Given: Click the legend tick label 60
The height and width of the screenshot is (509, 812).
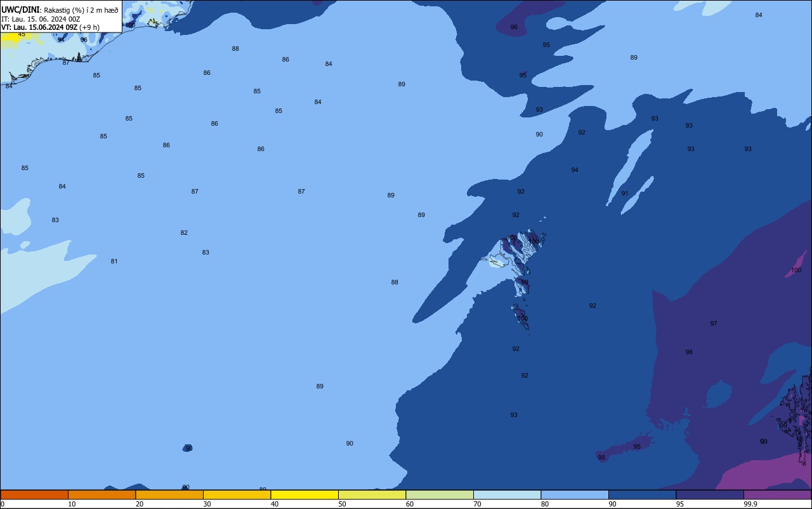Looking at the screenshot, I should point(410,504).
